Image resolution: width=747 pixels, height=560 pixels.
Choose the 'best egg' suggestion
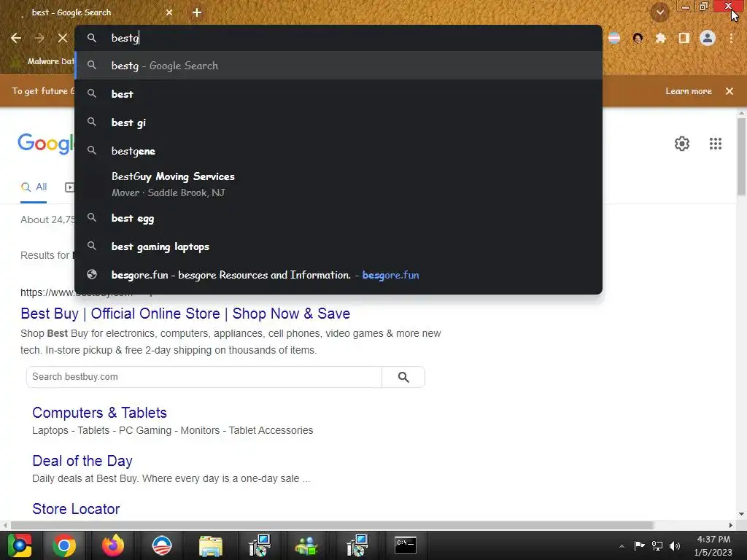[338, 218]
